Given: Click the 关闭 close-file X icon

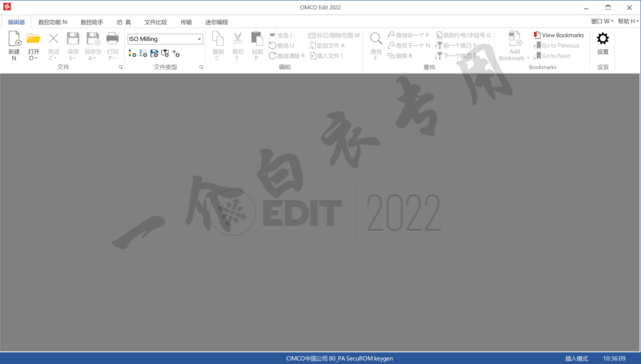Looking at the screenshot, I should pyautogui.click(x=53, y=38).
